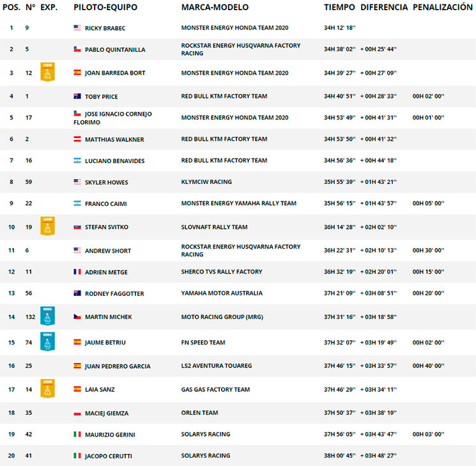Select rider name STEFAN SVITKO

[107, 227]
